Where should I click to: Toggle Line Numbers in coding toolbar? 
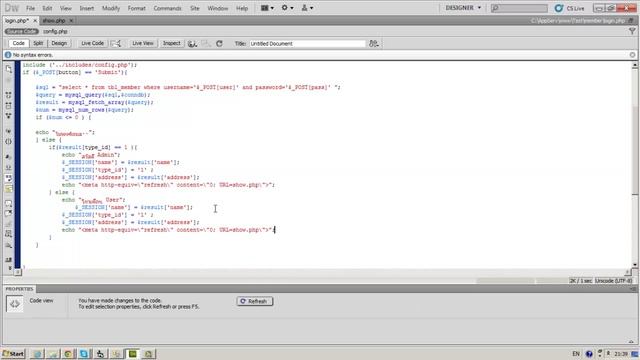point(9,156)
